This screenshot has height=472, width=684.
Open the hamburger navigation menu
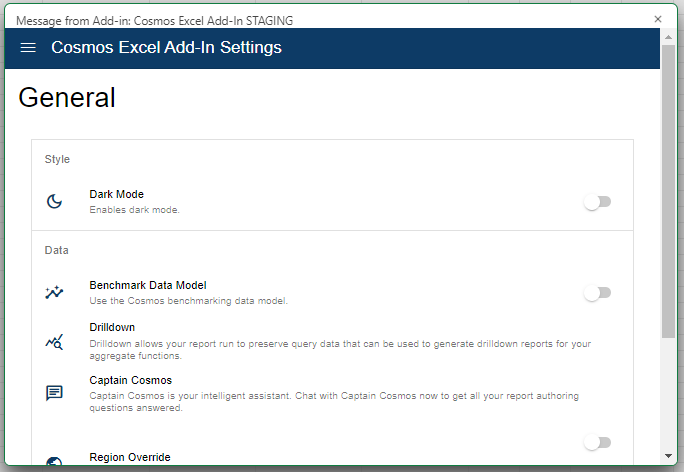pyautogui.click(x=28, y=48)
